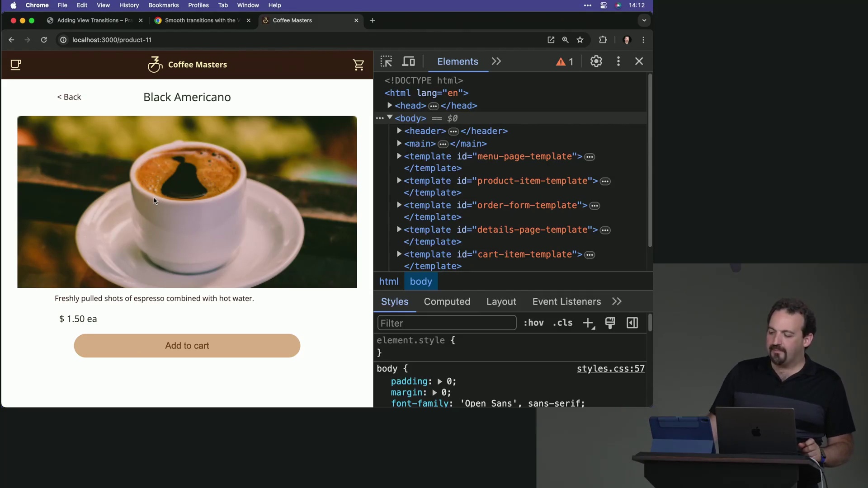Open the device emulation toolbar icon

point(409,61)
